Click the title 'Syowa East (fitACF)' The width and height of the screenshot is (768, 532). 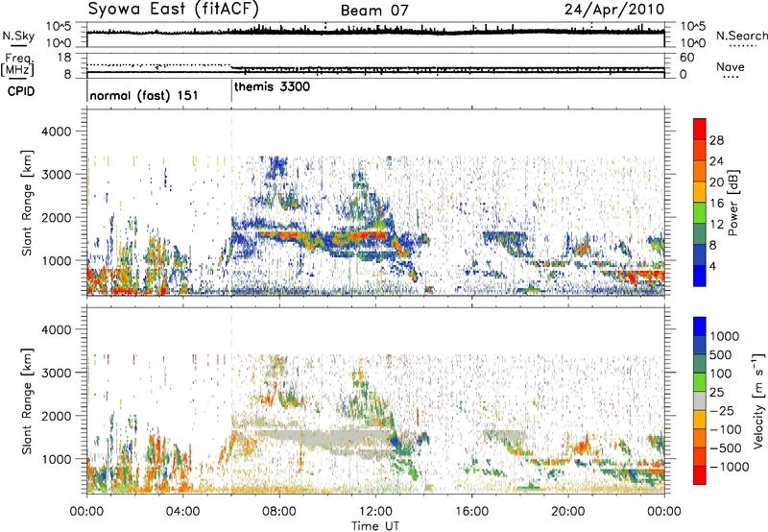click(x=174, y=10)
